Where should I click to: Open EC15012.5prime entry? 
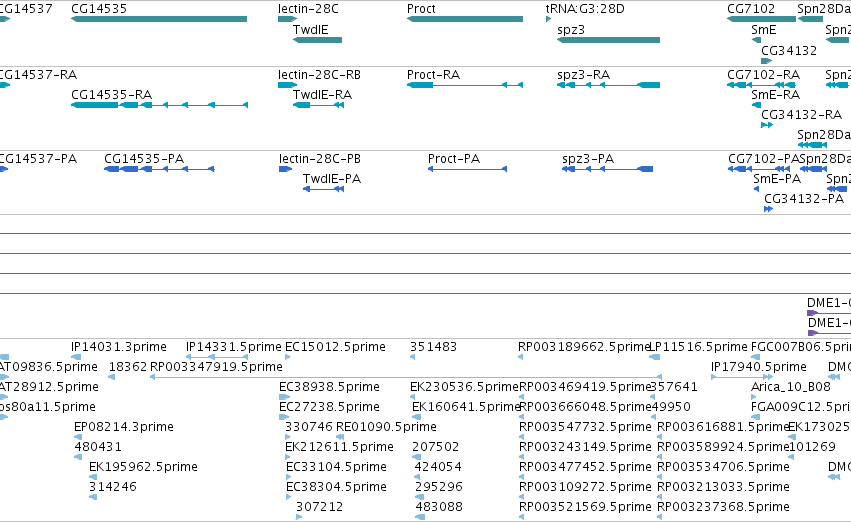[335, 347]
